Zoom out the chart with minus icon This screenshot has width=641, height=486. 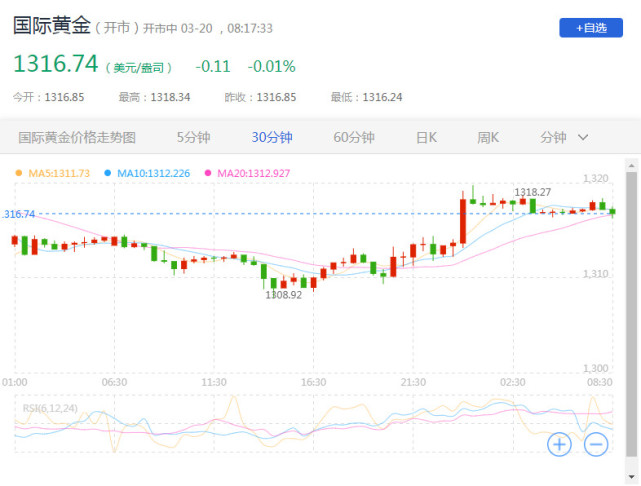pos(596,444)
